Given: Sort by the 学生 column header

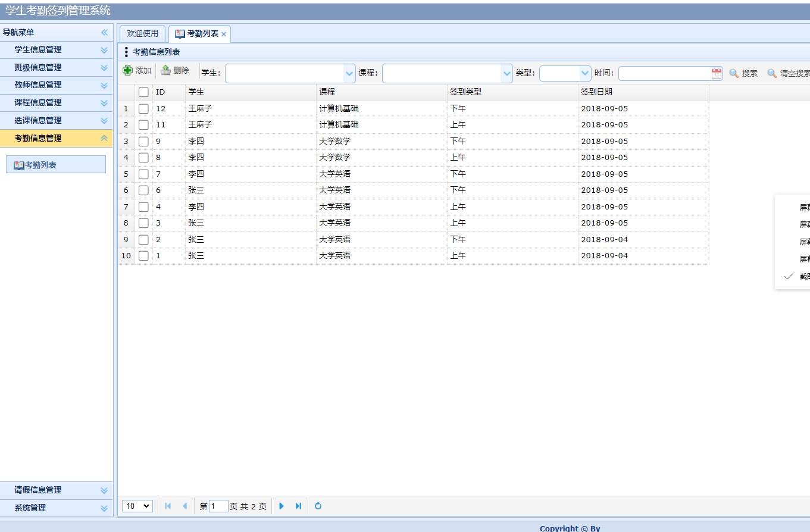Looking at the screenshot, I should click(251, 92).
